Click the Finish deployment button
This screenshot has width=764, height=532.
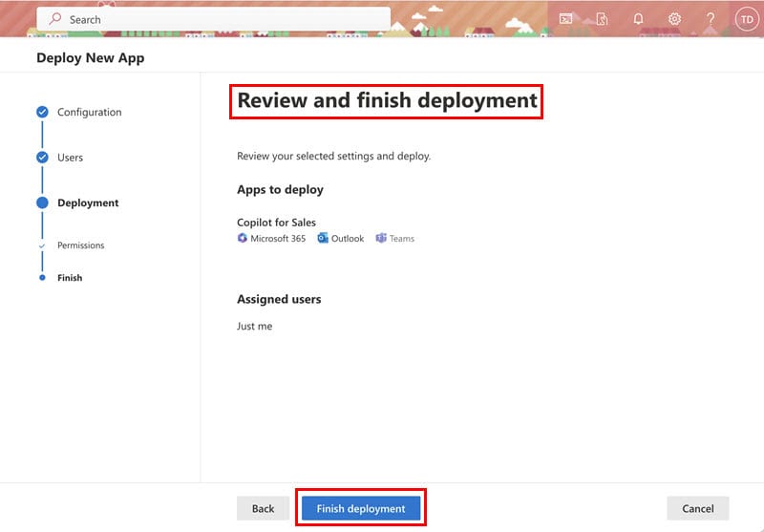pos(361,508)
